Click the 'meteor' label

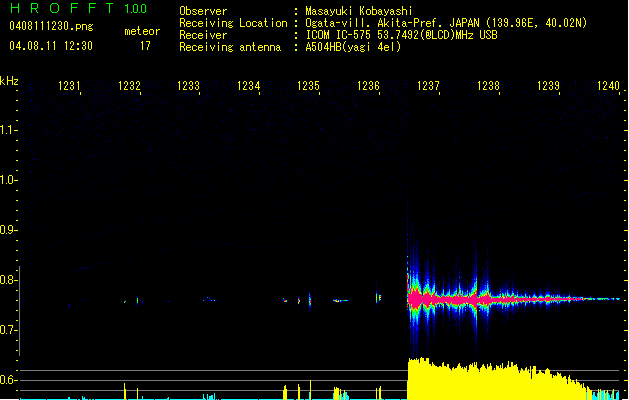point(142,31)
